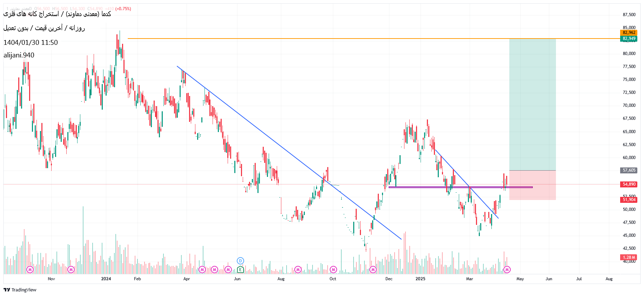
Task: Click the M marker between Nov and 2024 labels
Action: pos(71,269)
